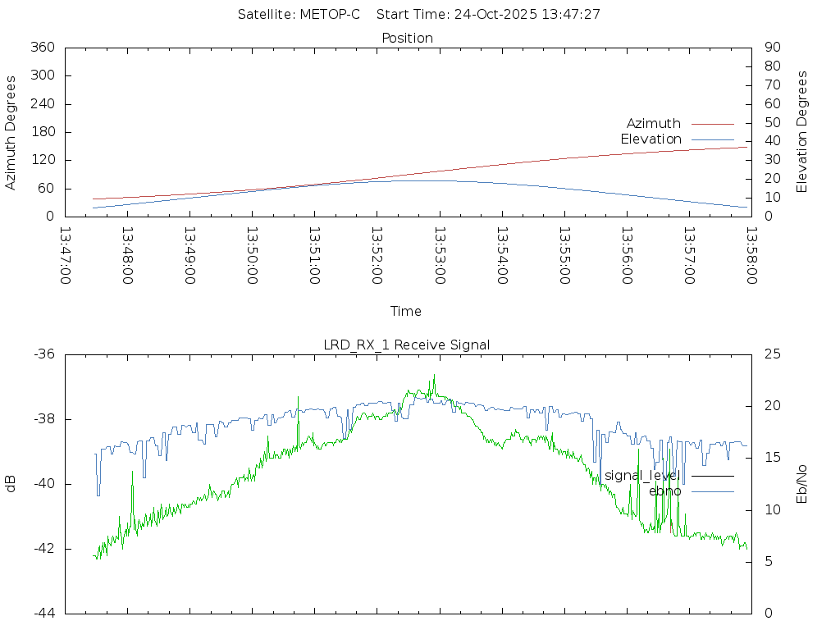Click the "dB" left axis label
The height and width of the screenshot is (630, 840).
[11, 484]
